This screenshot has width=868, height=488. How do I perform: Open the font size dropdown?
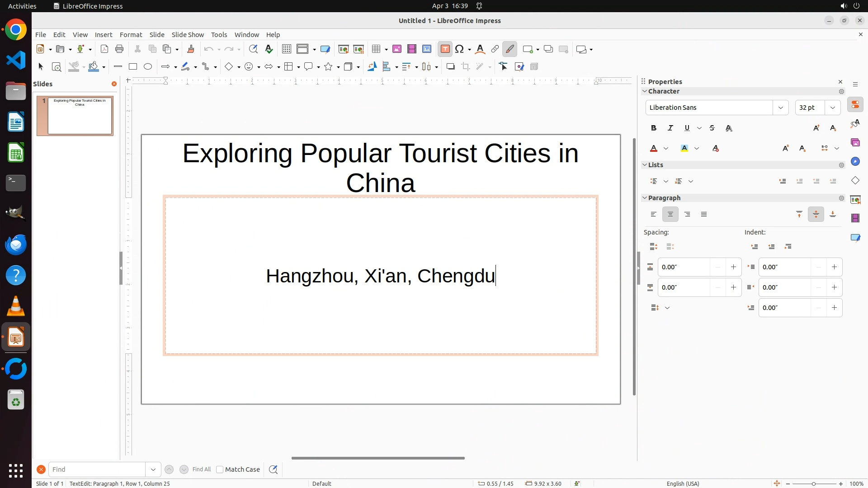click(x=833, y=108)
